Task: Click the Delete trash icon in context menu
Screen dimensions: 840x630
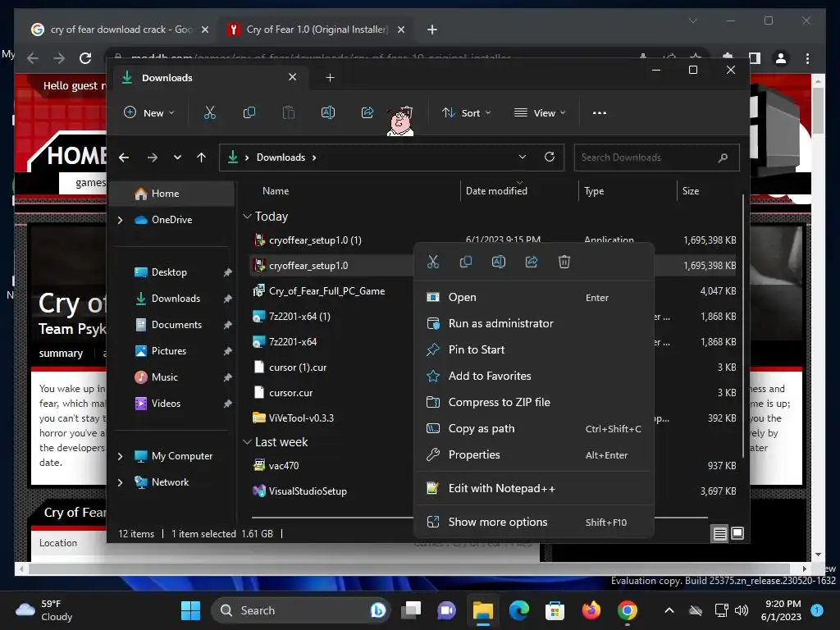Action: (564, 262)
